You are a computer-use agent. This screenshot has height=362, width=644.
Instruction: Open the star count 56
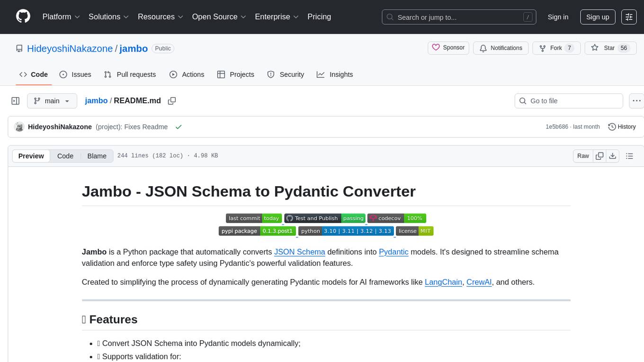tap(624, 48)
